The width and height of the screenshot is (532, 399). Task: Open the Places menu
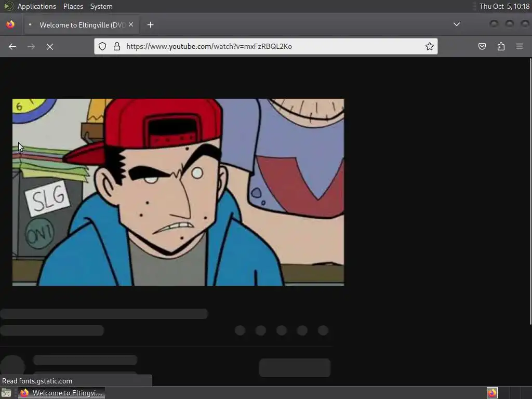click(x=73, y=6)
